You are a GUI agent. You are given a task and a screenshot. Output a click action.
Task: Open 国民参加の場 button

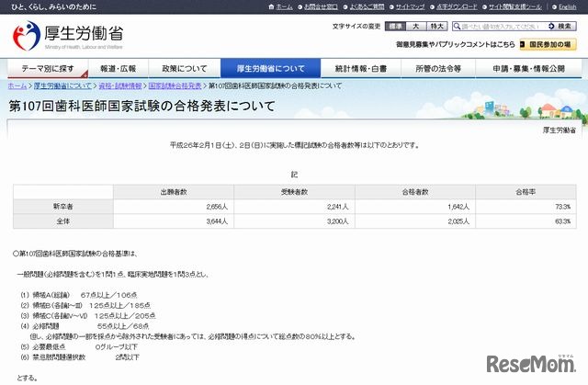coord(548,45)
